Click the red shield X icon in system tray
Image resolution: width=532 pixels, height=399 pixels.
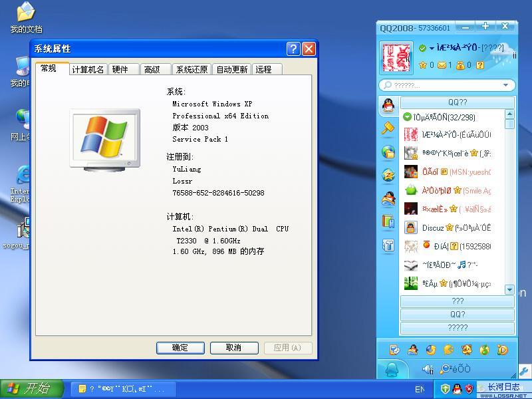click(469, 388)
